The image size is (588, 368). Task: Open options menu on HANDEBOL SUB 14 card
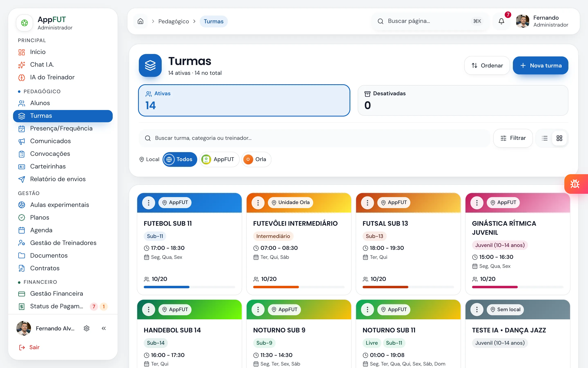tap(148, 310)
